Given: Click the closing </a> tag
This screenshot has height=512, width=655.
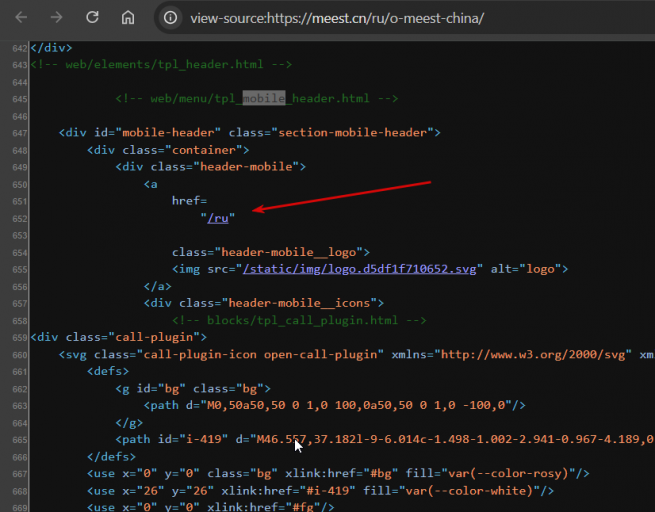Looking at the screenshot, I should (157, 286).
